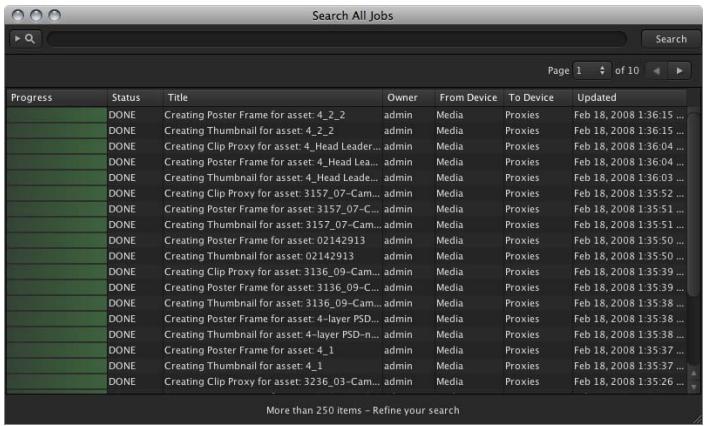Select job Creating Thumbnail for asset: 3157_07-Cam
The width and height of the screenshot is (704, 426).
(x=346, y=225)
